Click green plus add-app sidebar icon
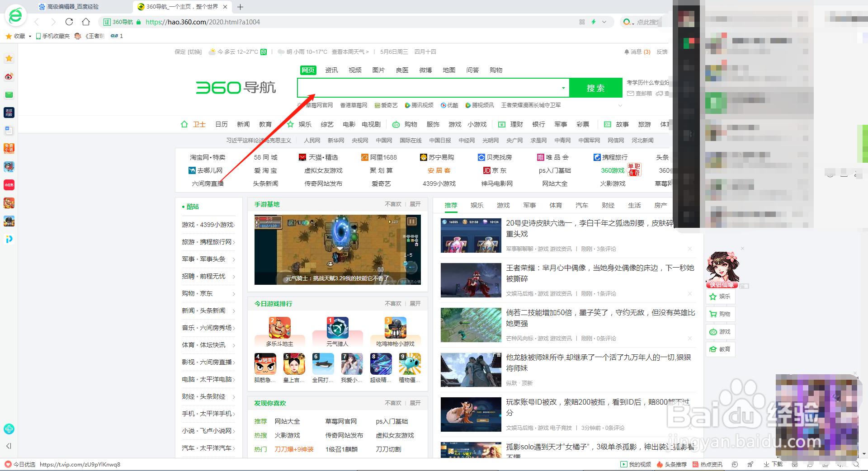The height and width of the screenshot is (471, 868). 9,429
